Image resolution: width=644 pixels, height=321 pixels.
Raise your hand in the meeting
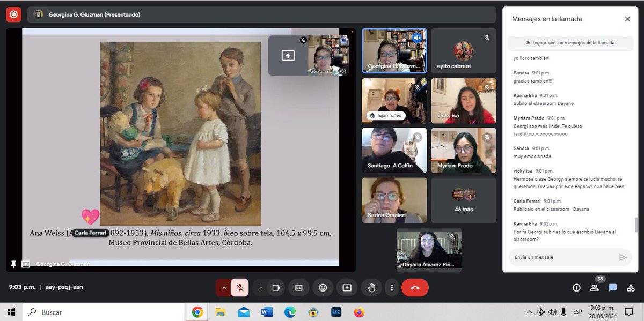371,288
